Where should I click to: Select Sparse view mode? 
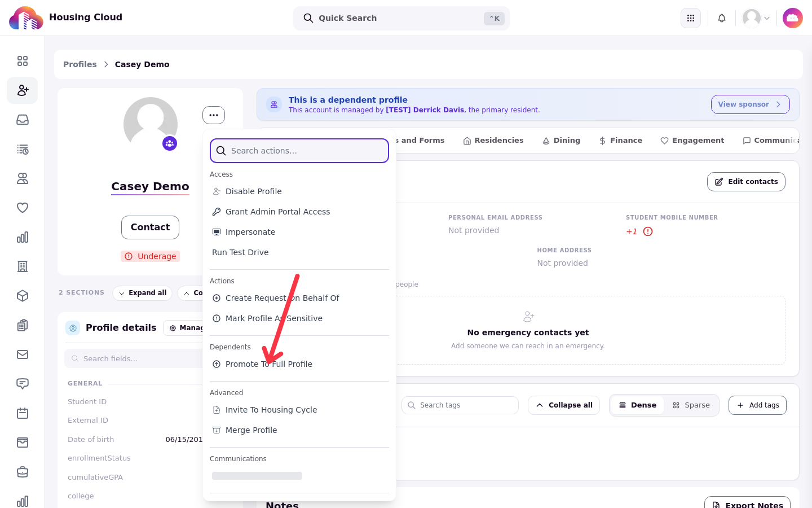point(691,405)
